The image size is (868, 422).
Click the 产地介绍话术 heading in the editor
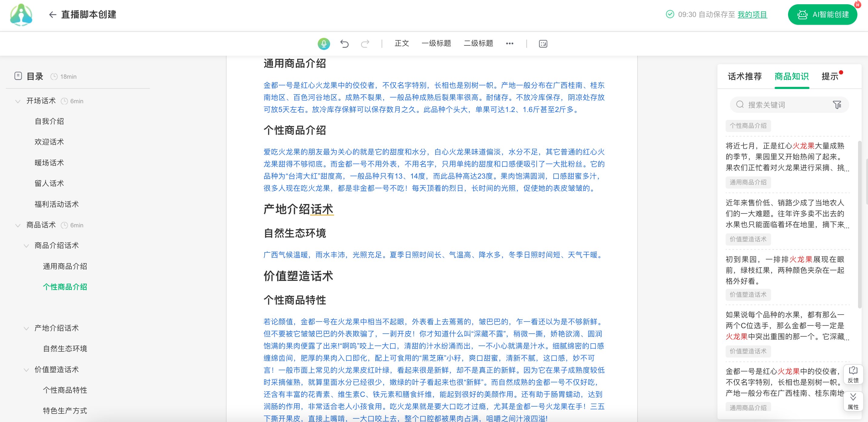pyautogui.click(x=299, y=209)
